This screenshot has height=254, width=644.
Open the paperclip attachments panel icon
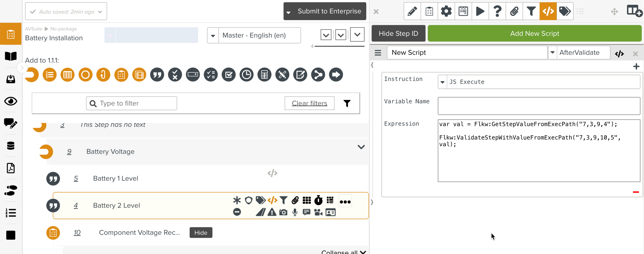pyautogui.click(x=514, y=11)
